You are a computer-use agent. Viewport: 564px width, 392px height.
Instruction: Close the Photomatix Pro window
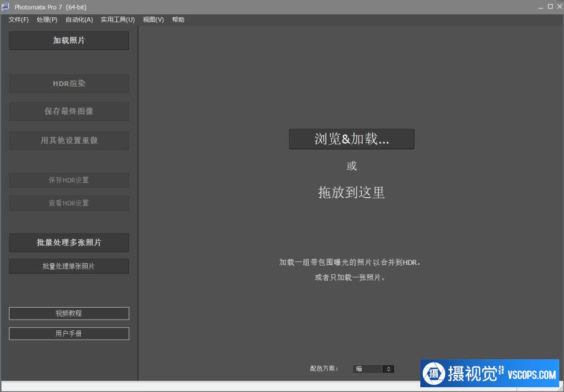point(559,7)
